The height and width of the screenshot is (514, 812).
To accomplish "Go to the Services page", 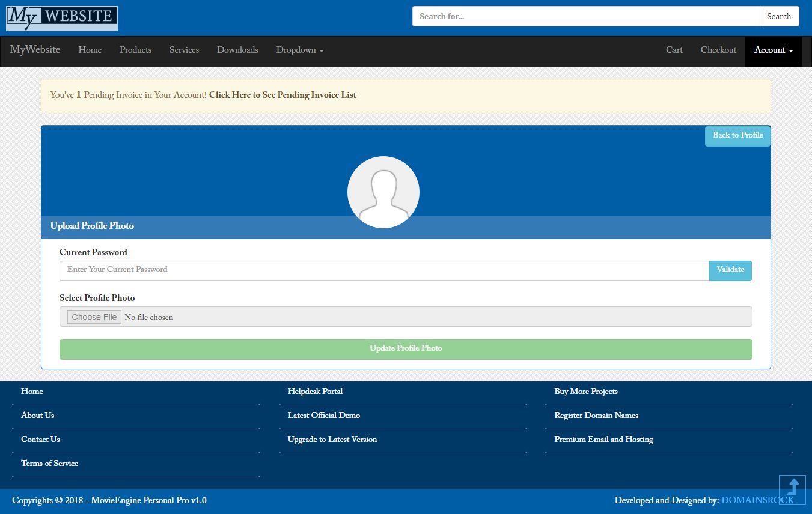I will (184, 50).
